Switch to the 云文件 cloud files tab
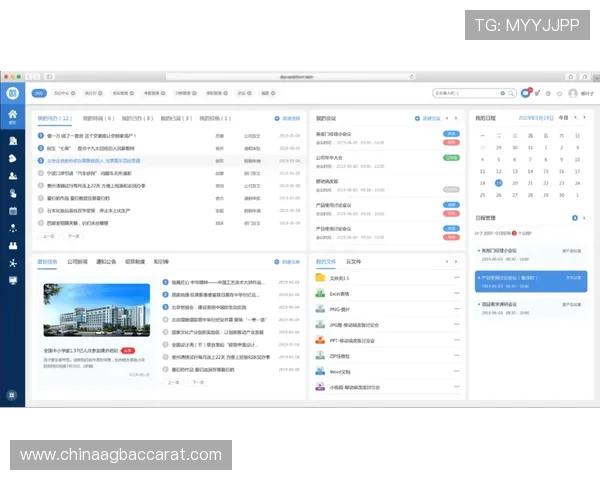 pos(351,261)
